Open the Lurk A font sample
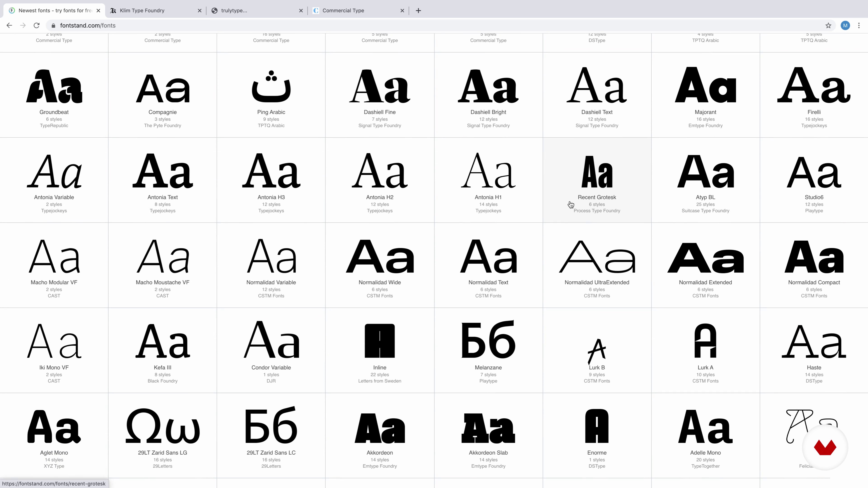Viewport: 868px width, 488px height. click(705, 340)
